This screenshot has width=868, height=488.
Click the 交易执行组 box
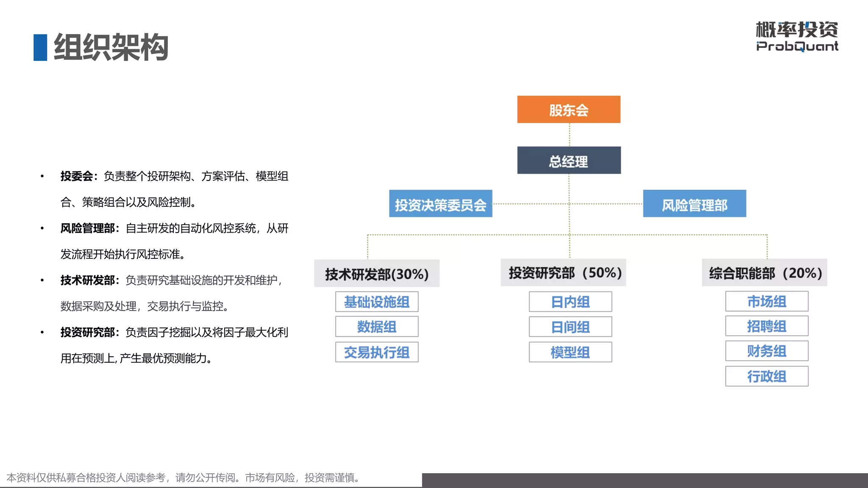(377, 352)
